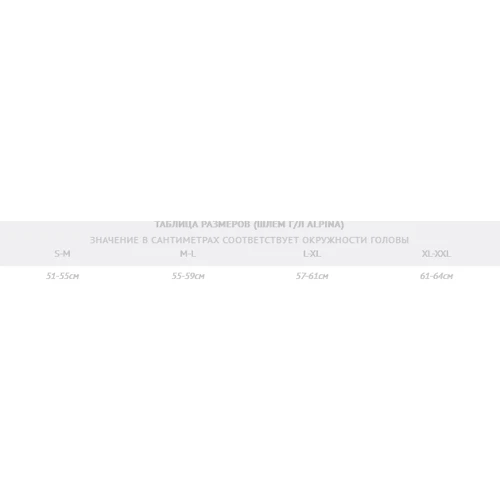The image size is (500, 500).
Task: Click the gray header band between M-L and L-XL
Action: click(249, 254)
